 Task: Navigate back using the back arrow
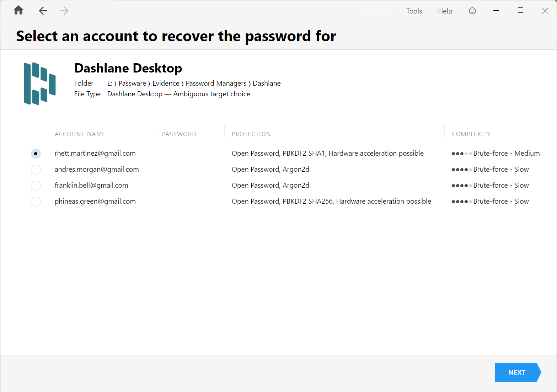pos(43,10)
